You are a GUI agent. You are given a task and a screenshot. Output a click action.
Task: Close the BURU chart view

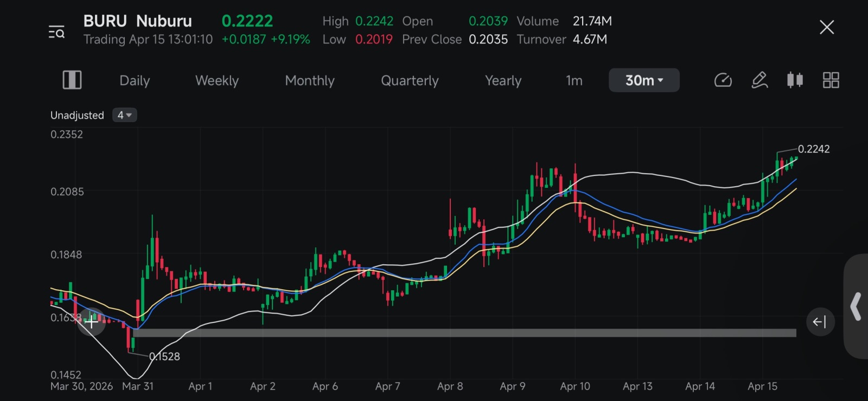(827, 27)
